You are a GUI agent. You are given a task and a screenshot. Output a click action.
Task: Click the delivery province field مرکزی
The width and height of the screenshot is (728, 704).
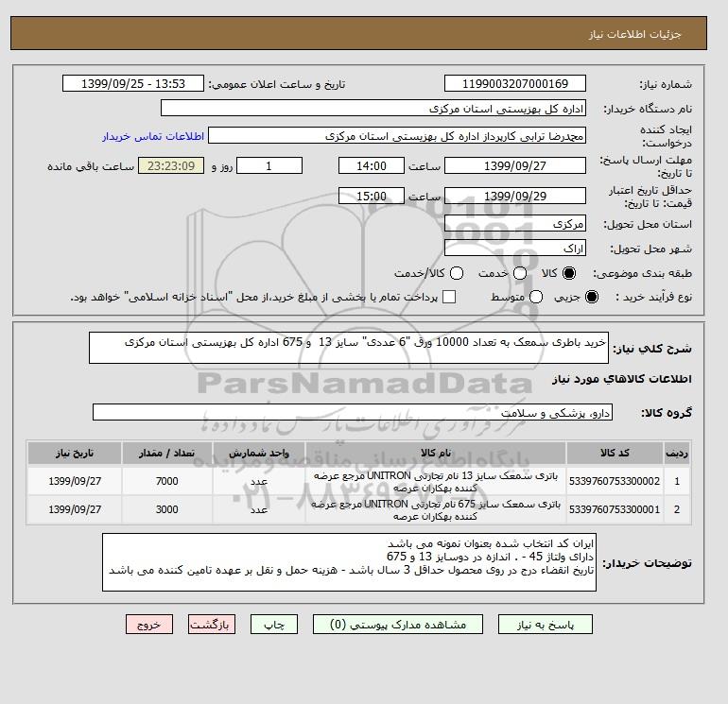[x=515, y=224]
